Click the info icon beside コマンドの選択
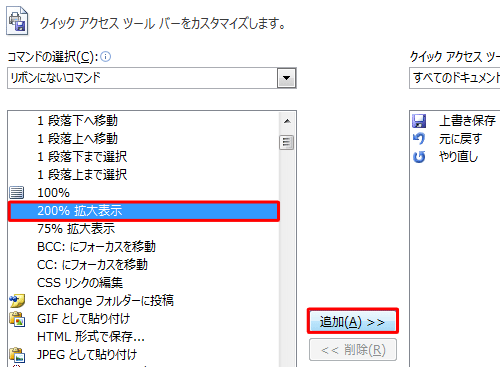 (105, 57)
